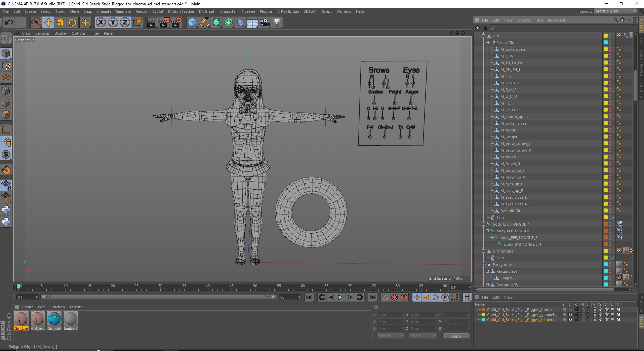Open the MoGraph menu
The width and height of the screenshot is (644, 351).
pos(207,11)
